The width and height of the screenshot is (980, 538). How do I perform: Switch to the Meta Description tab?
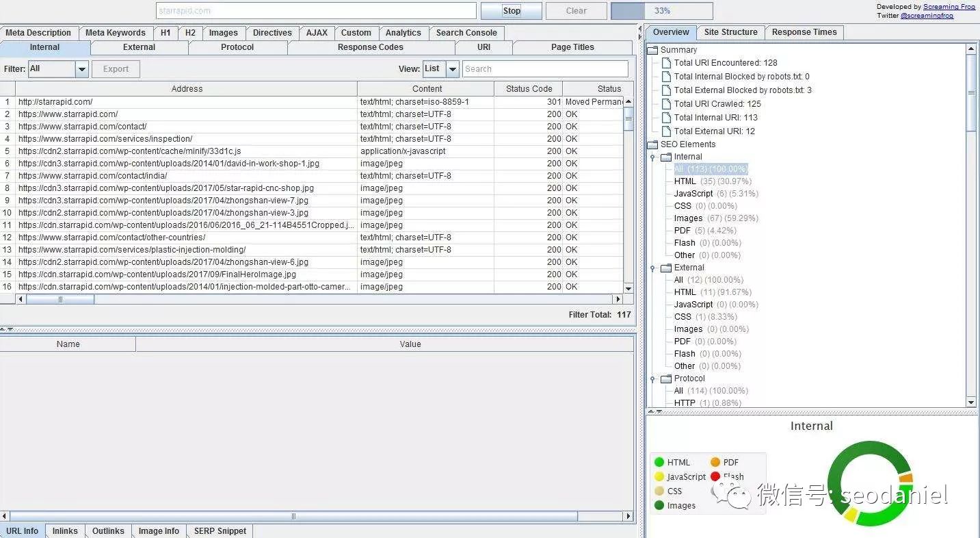[38, 33]
